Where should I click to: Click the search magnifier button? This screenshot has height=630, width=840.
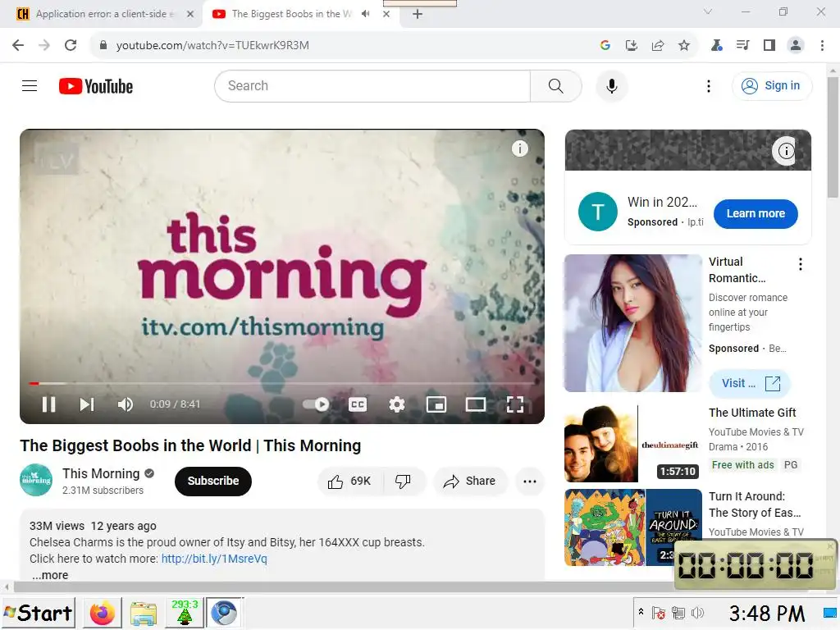pos(555,85)
